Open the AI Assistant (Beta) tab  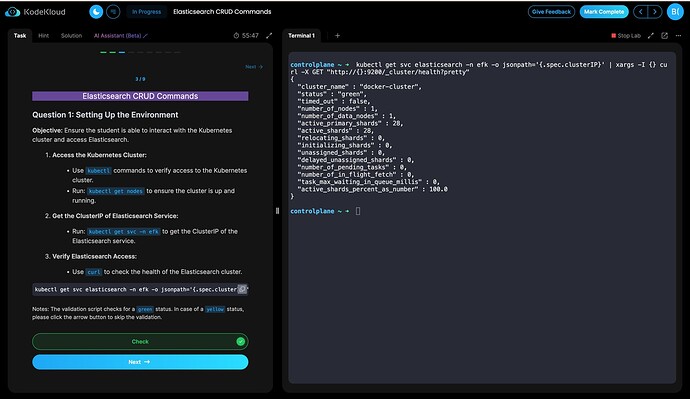point(120,36)
